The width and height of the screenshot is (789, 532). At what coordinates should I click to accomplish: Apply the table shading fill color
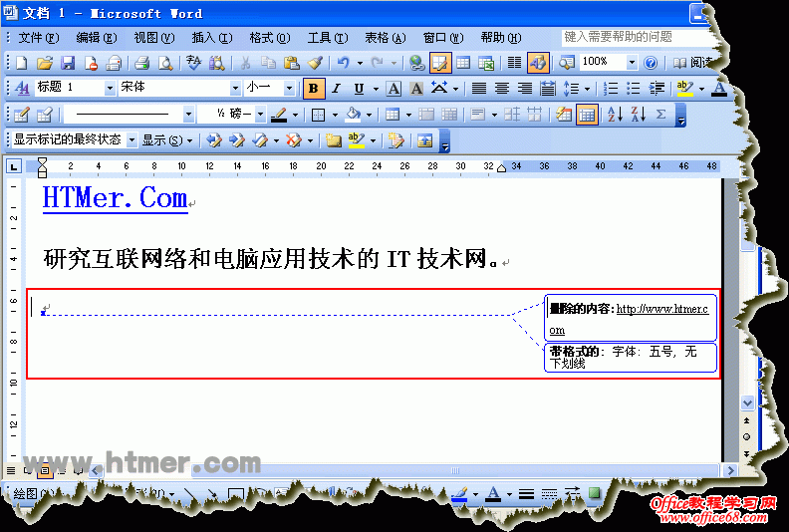(x=354, y=115)
